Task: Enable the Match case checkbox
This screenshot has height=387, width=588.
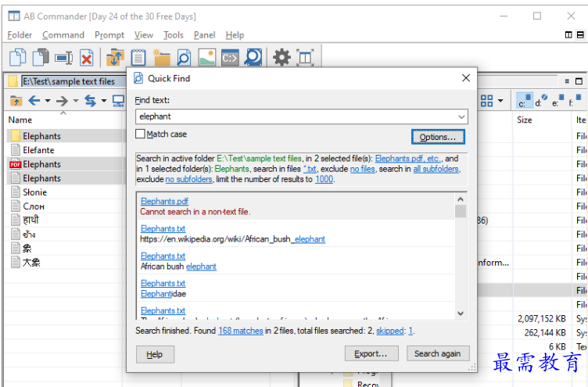Action: click(140, 134)
